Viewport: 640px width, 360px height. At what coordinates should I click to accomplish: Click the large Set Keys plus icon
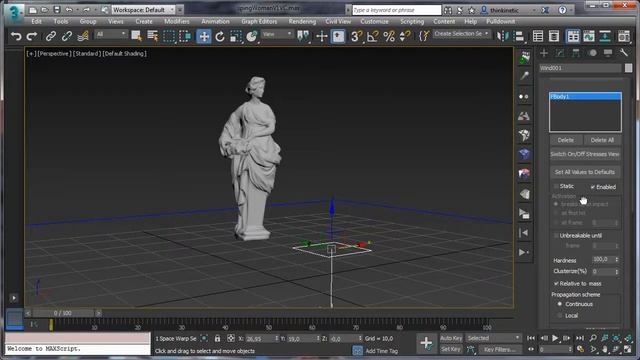[426, 343]
